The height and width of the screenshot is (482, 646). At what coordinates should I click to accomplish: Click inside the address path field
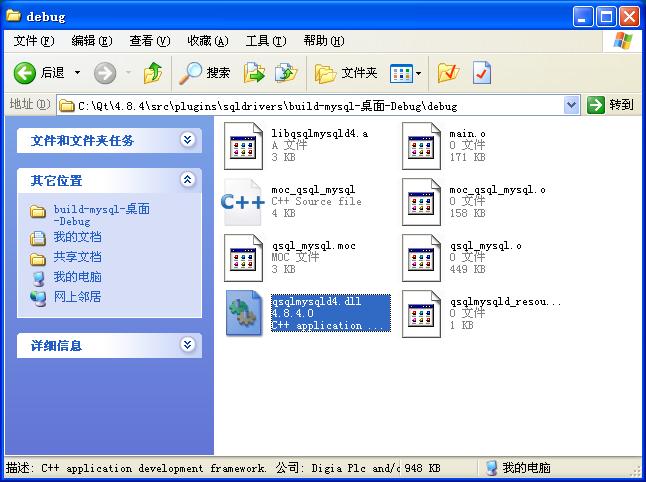300,104
